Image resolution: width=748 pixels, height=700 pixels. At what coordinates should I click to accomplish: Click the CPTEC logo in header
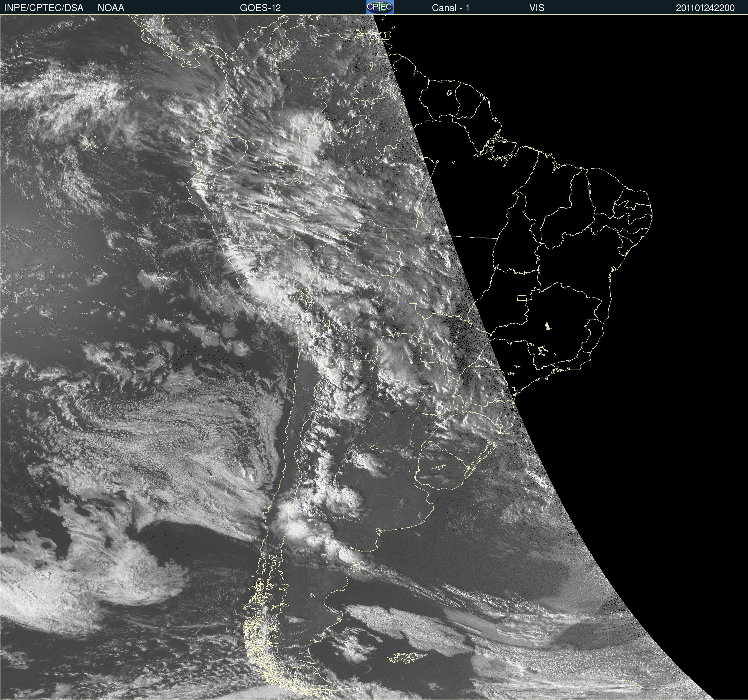pos(380,7)
